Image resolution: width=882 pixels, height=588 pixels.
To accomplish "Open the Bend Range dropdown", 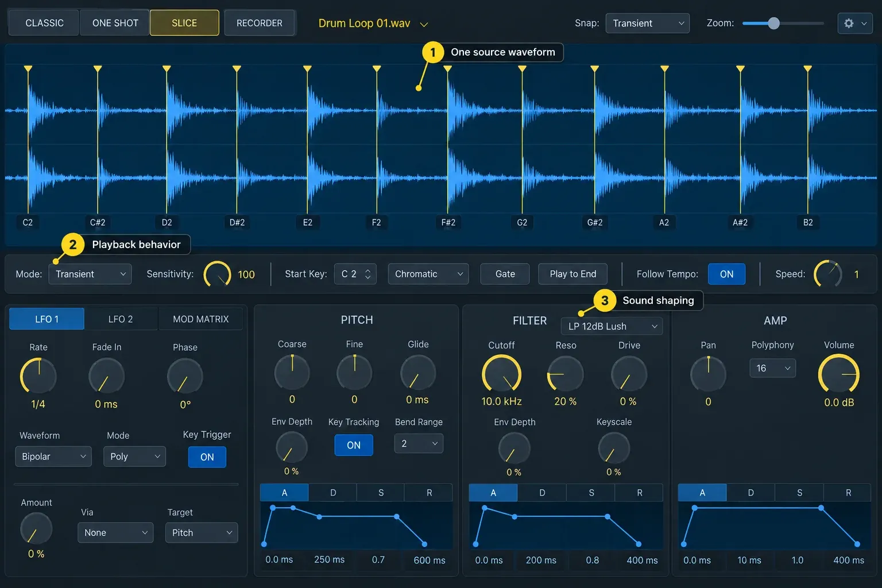I will pyautogui.click(x=419, y=443).
